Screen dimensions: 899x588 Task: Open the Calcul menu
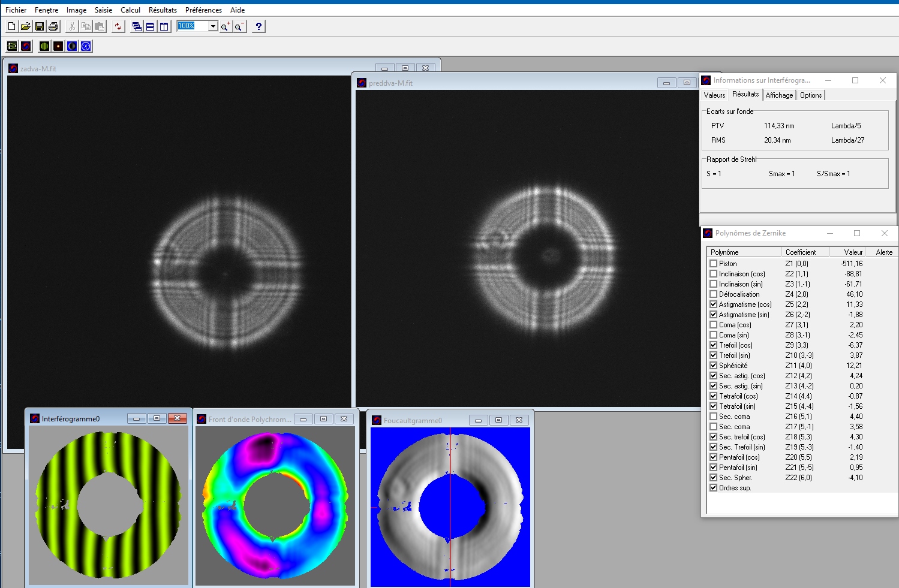(x=130, y=10)
